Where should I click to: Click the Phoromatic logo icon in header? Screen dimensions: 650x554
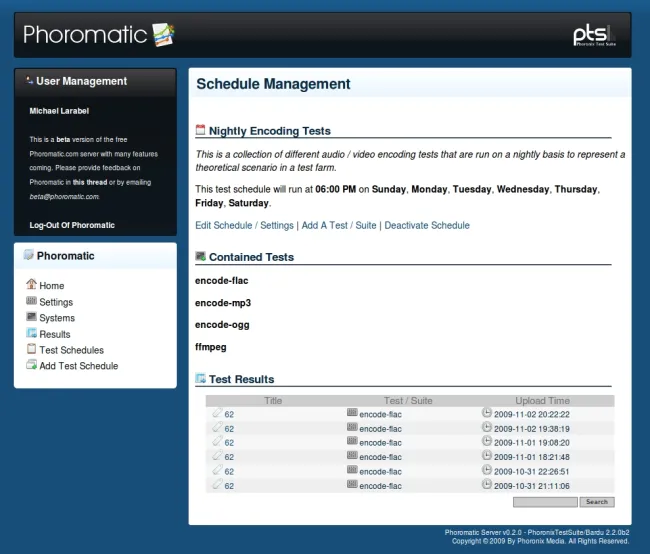pyautogui.click(x=163, y=34)
